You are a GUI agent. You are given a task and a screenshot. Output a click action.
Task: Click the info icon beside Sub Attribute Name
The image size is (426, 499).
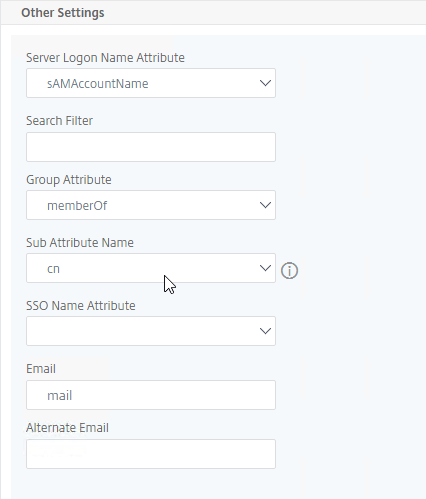[289, 270]
